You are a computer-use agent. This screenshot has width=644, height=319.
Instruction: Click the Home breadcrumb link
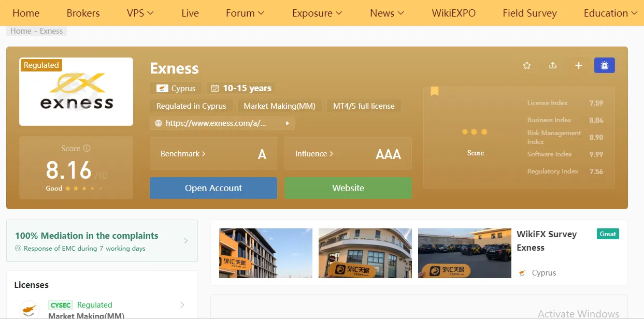point(21,31)
